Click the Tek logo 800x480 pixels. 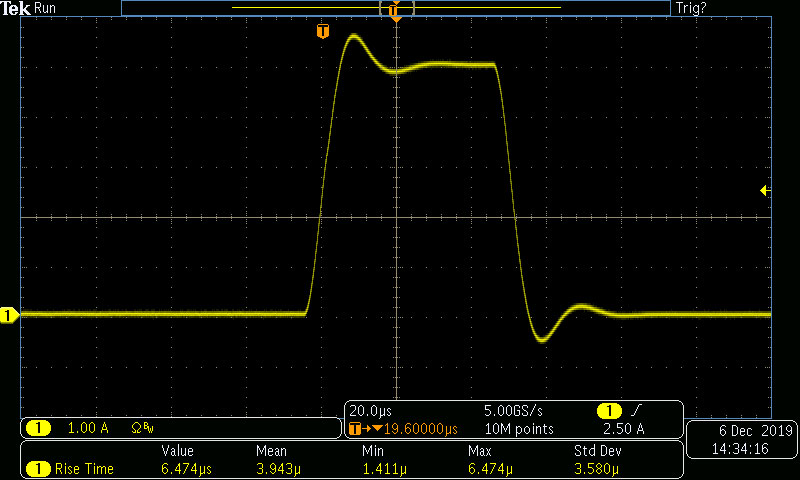[x=16, y=8]
